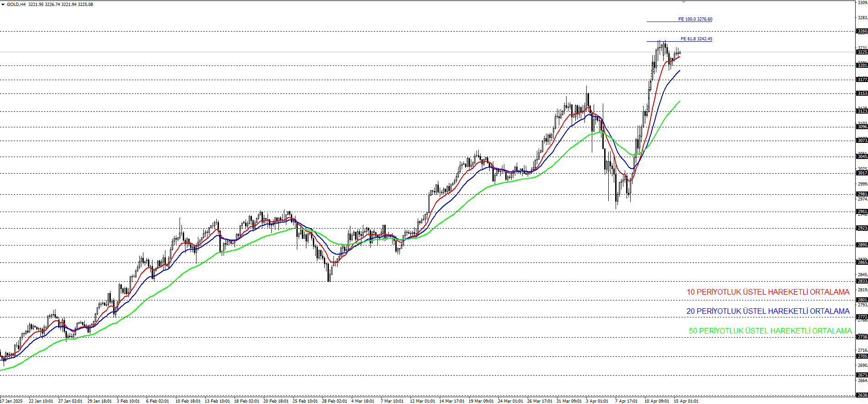Image resolution: width=868 pixels, height=404 pixels.
Task: Click the 3017 price level tag
Action: 862,173
